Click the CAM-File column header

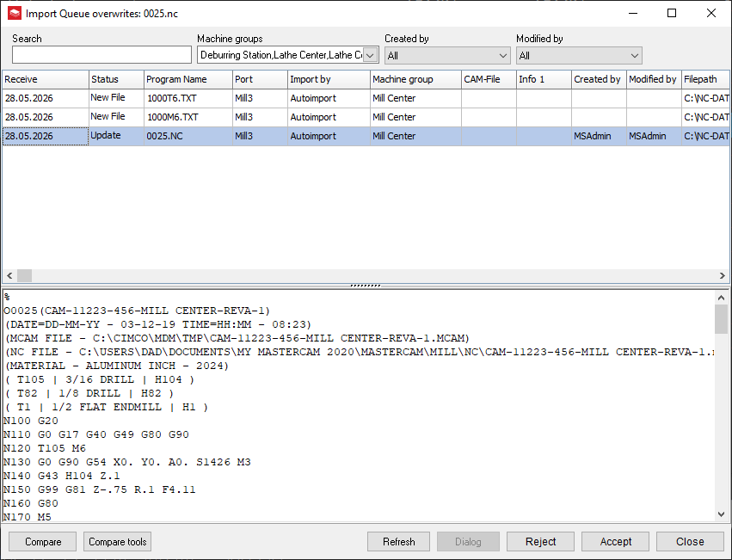[x=489, y=79]
